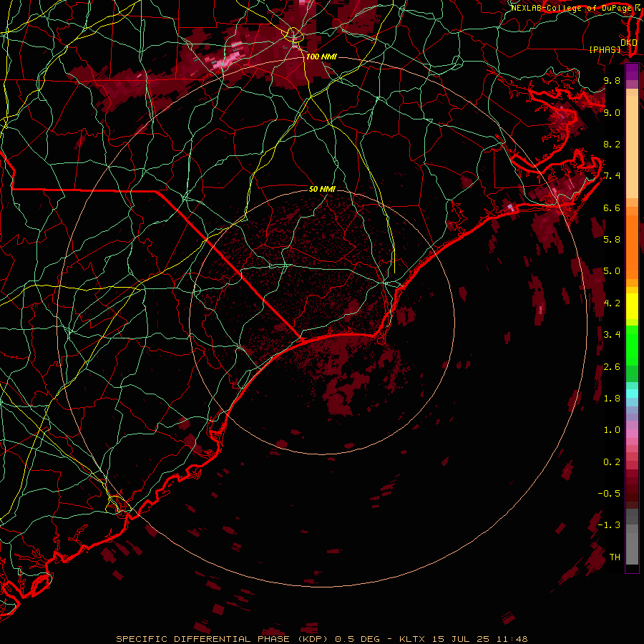Pick the orange color bar segment
Screen dimensions: 644x644
click(632, 246)
